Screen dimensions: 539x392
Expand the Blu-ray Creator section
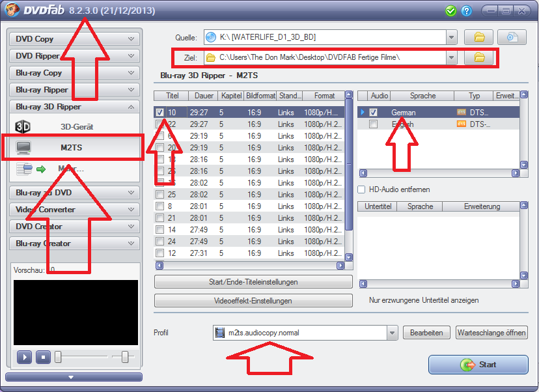75,243
